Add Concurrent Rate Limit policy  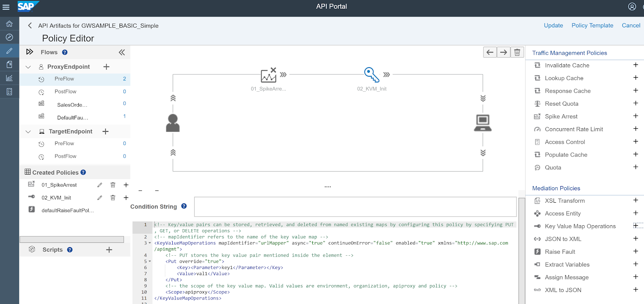[636, 129]
